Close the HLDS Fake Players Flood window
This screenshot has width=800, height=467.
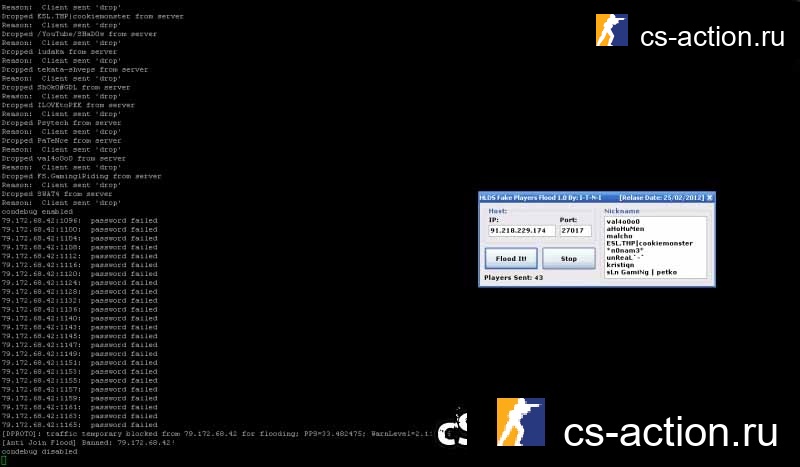pyautogui.click(x=710, y=198)
